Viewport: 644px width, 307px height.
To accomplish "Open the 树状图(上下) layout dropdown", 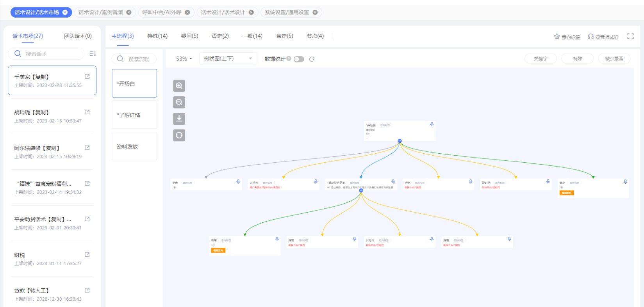I will [x=228, y=59].
